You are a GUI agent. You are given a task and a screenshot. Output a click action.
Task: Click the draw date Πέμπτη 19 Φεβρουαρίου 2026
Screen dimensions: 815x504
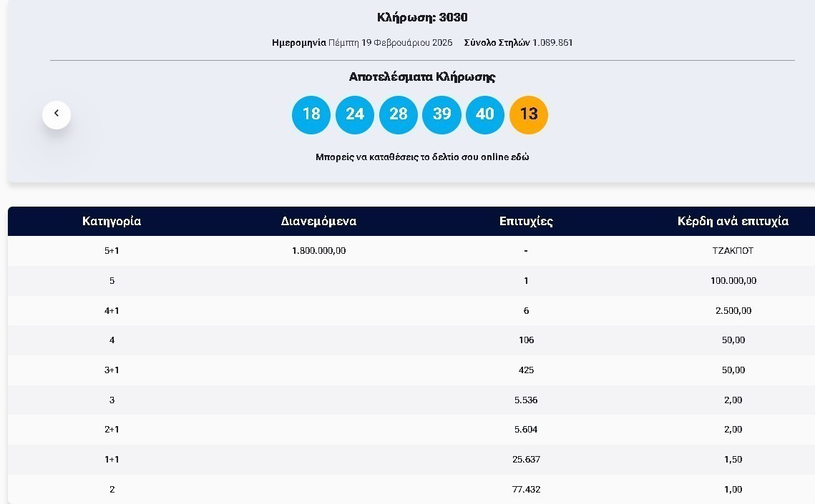tap(390, 43)
